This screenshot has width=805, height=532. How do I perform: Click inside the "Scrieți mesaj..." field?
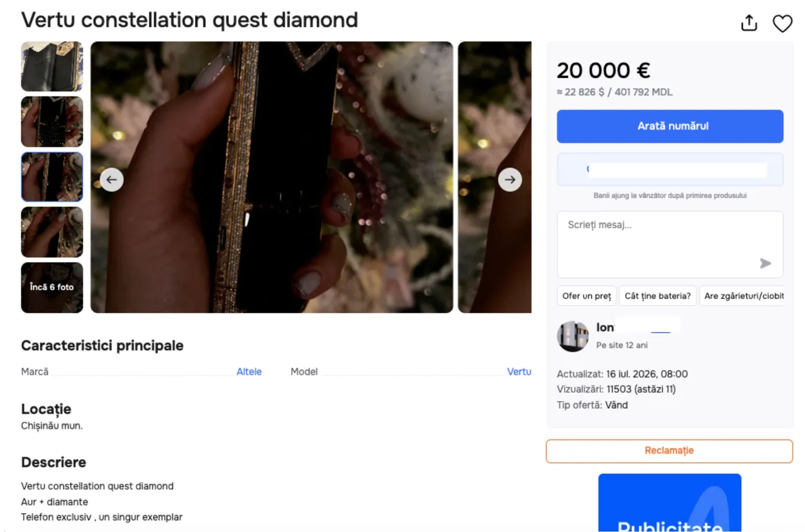pyautogui.click(x=670, y=244)
